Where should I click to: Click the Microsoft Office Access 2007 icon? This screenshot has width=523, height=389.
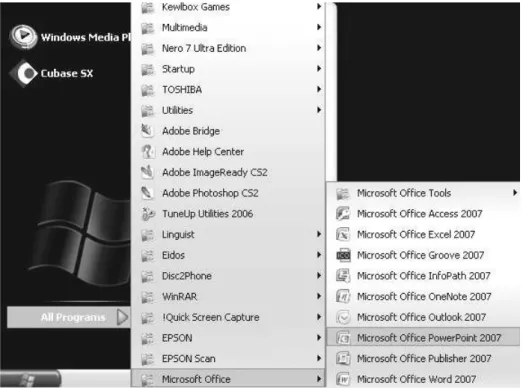343,214
